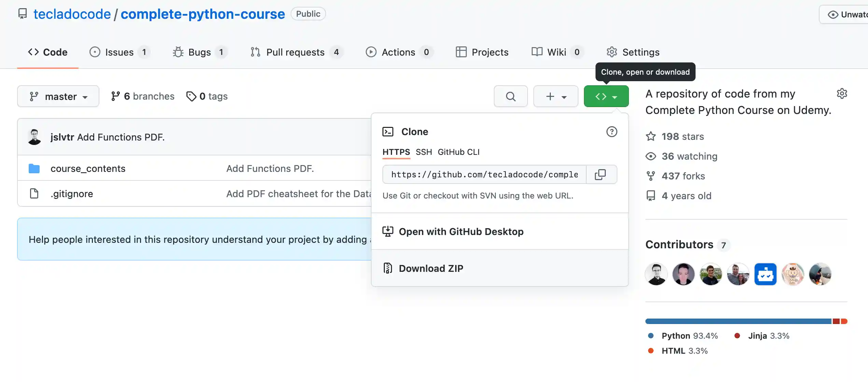
Task: Click the blue Python language bar segment
Action: tap(734, 321)
